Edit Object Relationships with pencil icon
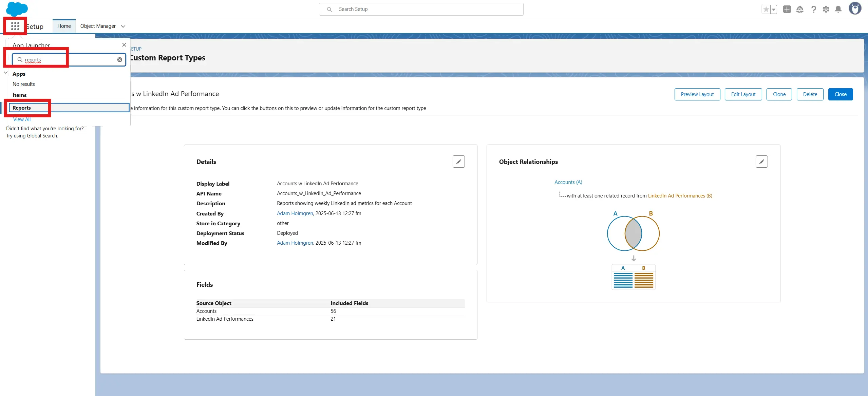The height and width of the screenshot is (396, 868). [761, 162]
